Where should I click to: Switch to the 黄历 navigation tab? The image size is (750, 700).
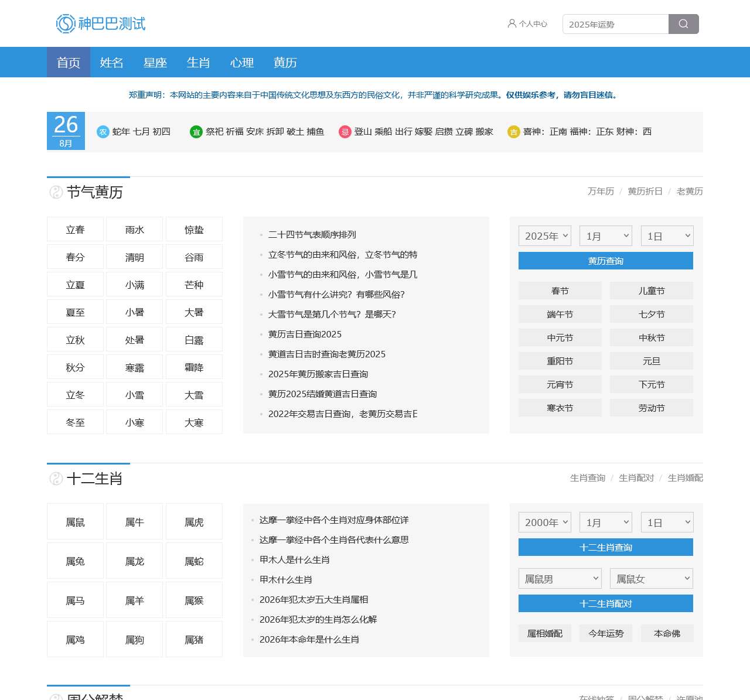coord(285,62)
